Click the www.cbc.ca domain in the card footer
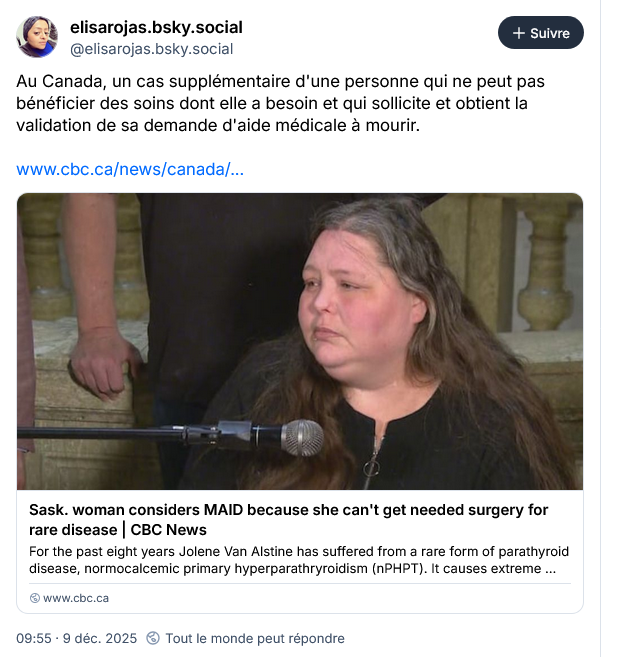The image size is (619, 657). point(76,598)
